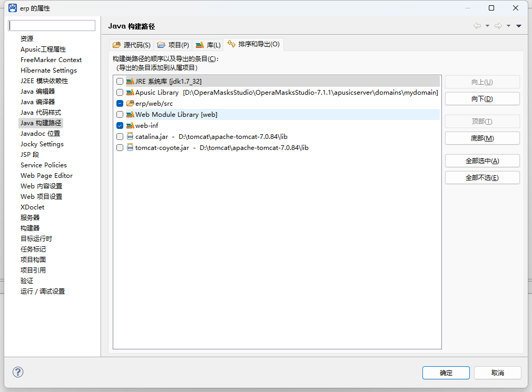Select Web 项目设置 in the tree
This screenshot has width=532, height=392.
[x=41, y=196]
